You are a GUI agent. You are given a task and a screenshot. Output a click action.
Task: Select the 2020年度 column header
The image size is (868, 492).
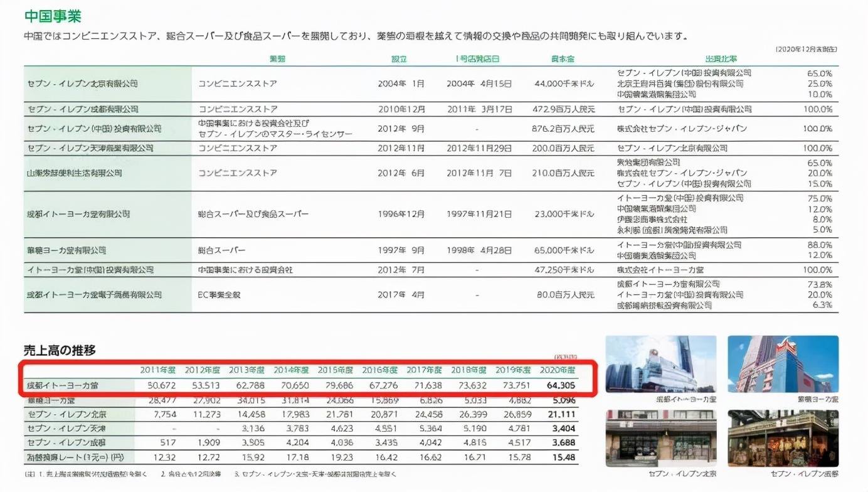pyautogui.click(x=558, y=370)
